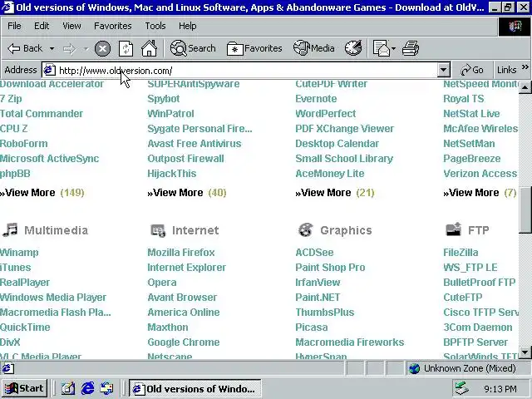Viewport: 532px width, 399px height.
Task: Click the Mail envelope toolbar icon
Action: click(x=382, y=48)
